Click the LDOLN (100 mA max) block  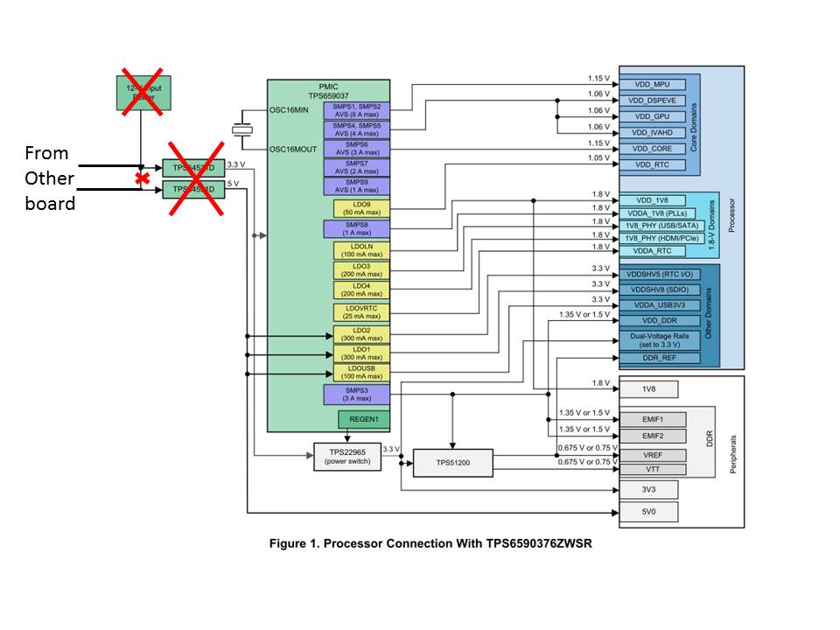click(x=361, y=250)
